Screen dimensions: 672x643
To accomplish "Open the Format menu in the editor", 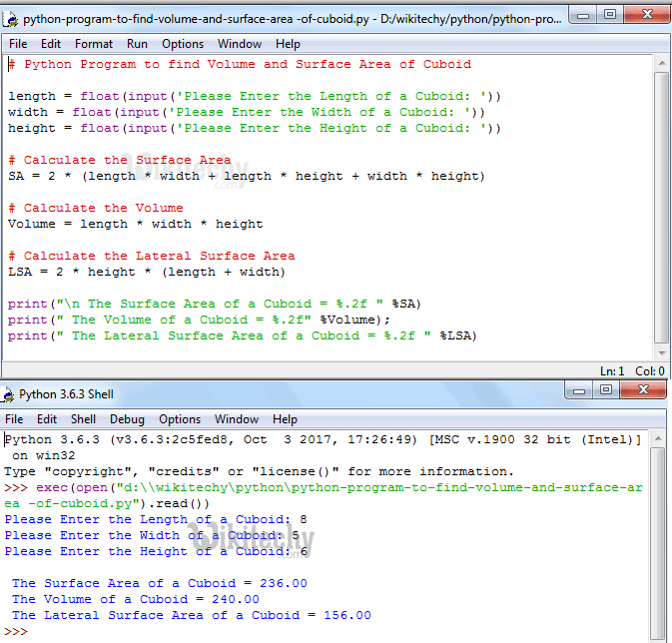I will 94,44.
